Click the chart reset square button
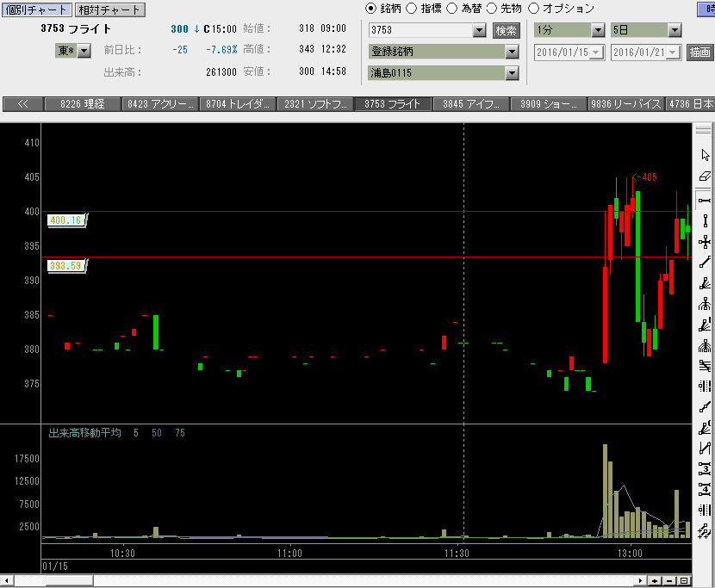This screenshot has width=715, height=588. (683, 581)
